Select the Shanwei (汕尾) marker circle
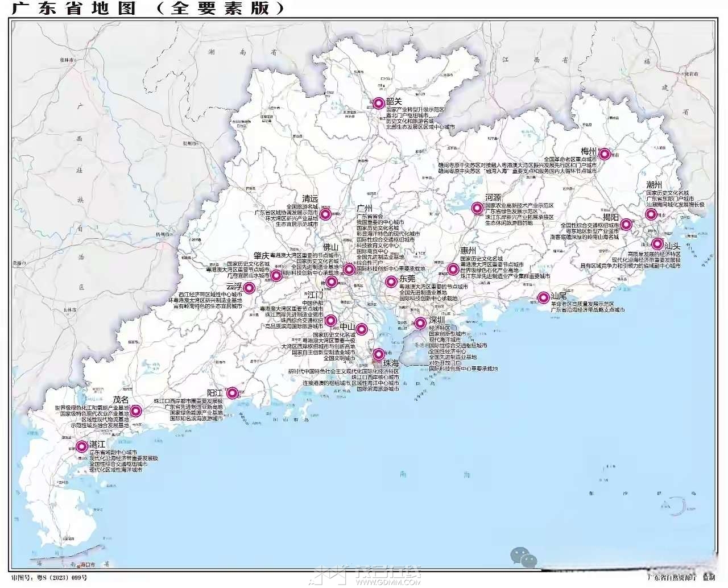Screen dimensions: 728x588 (543, 297)
